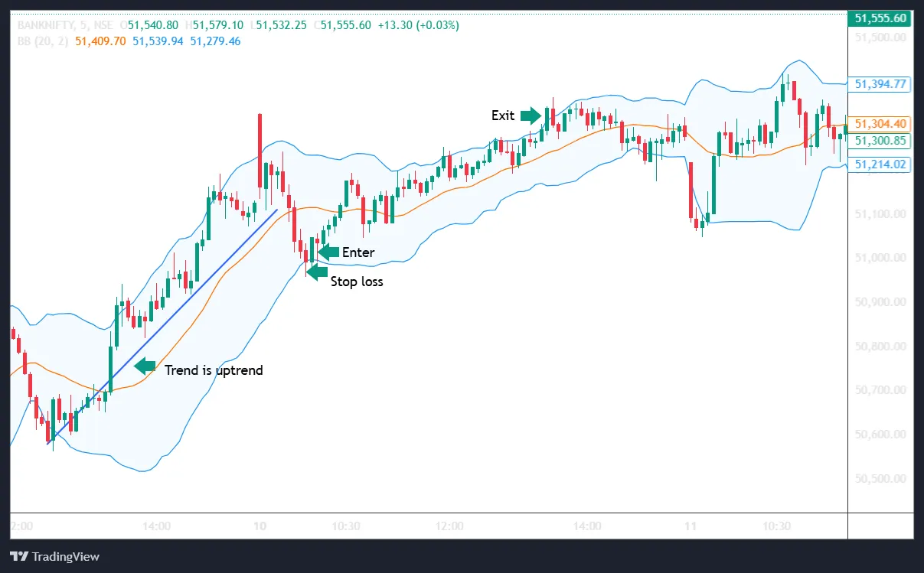This screenshot has width=924, height=573.
Task: Click the 51,100.00 price axis tick
Action: (x=881, y=213)
